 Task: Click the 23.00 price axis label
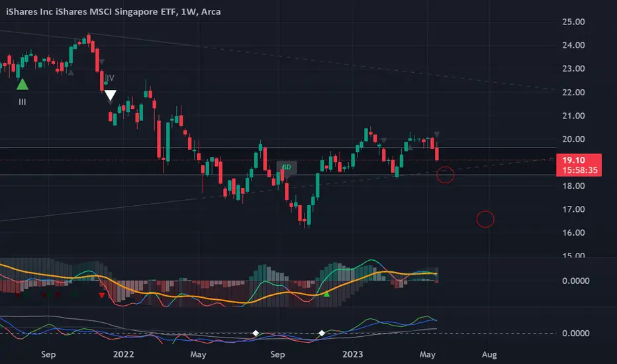(573, 68)
